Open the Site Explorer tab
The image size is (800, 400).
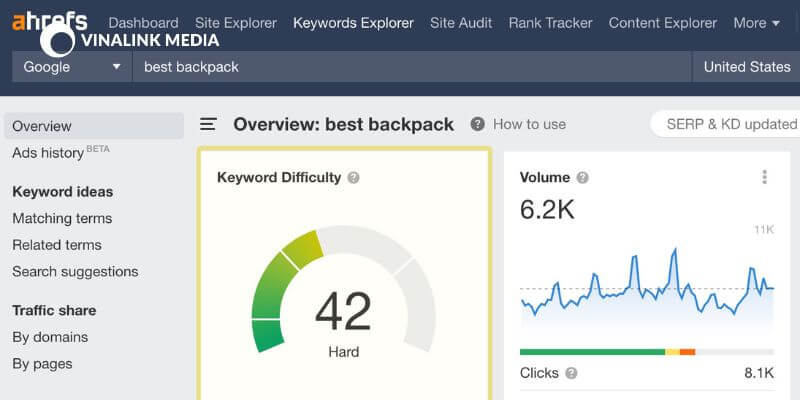pos(236,23)
